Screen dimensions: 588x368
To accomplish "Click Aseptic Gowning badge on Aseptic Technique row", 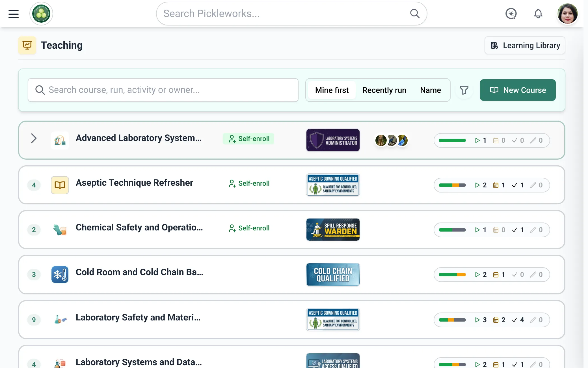I will 333,185.
